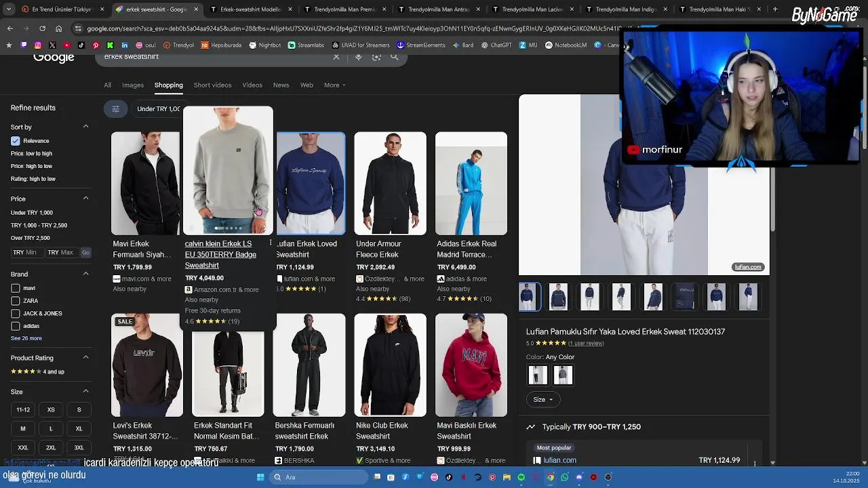Click the browser back arrow
Image resolution: width=868 pixels, height=488 pixels.
click(10, 28)
